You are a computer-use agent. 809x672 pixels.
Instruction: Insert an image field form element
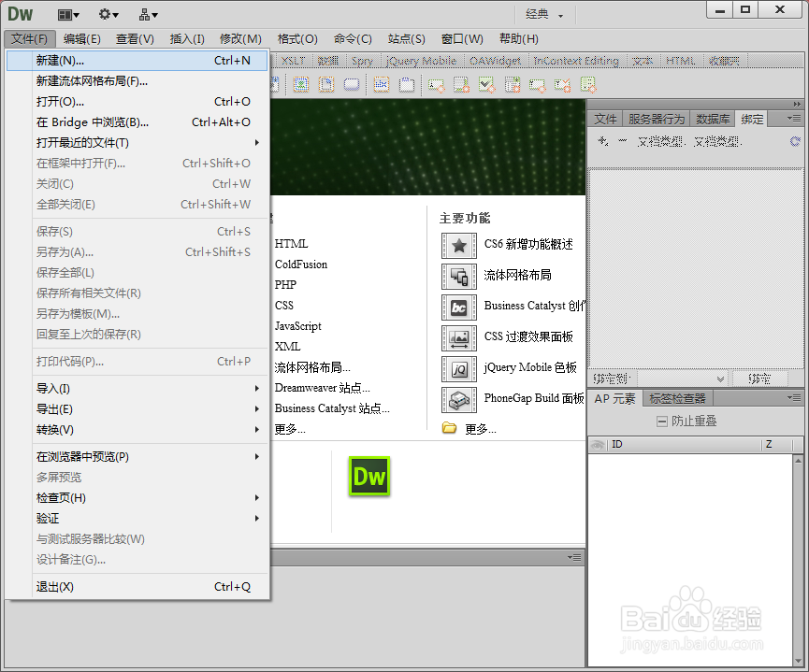(301, 84)
